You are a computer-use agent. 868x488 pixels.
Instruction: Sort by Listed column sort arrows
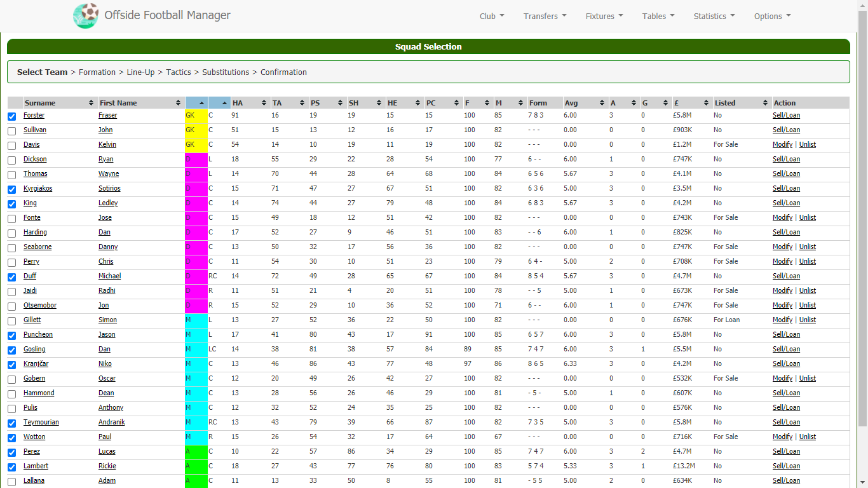click(x=764, y=103)
